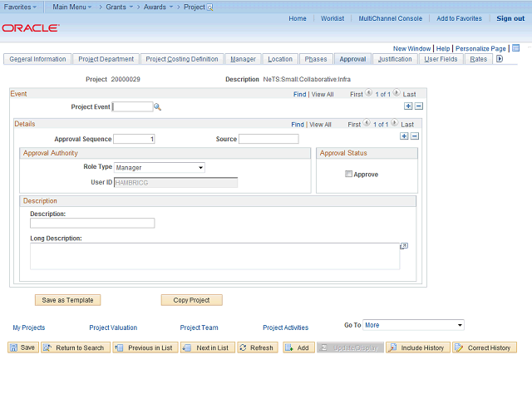This screenshot has width=532, height=399.
Task: Click the page layout icon next to Personalize Page
Action: tap(515, 48)
